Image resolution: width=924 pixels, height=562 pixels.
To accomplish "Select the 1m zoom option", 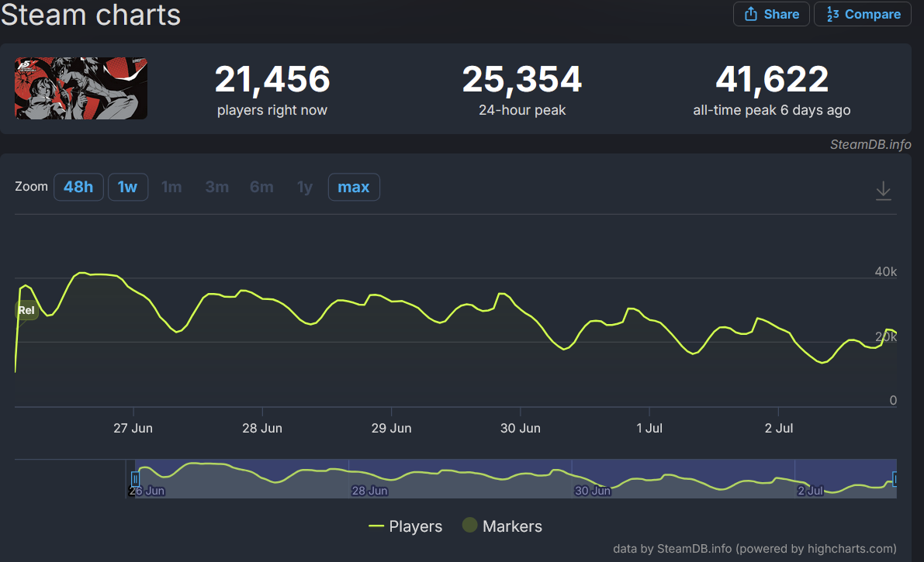I will [x=171, y=187].
